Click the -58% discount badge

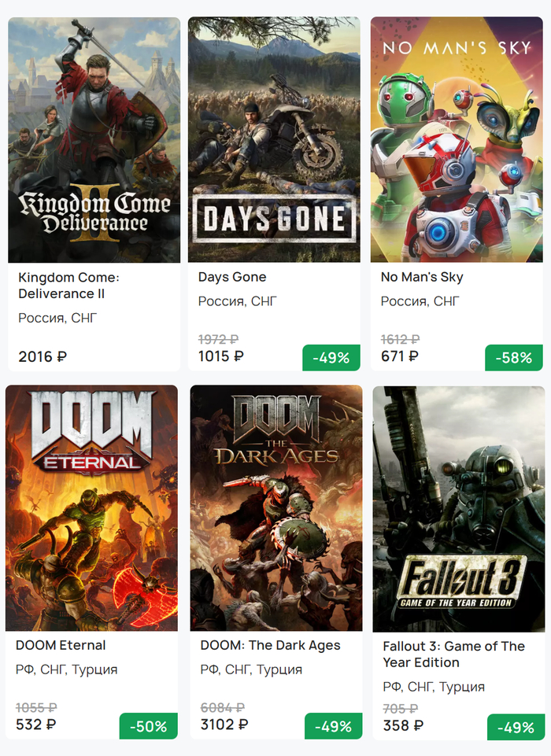pos(513,358)
